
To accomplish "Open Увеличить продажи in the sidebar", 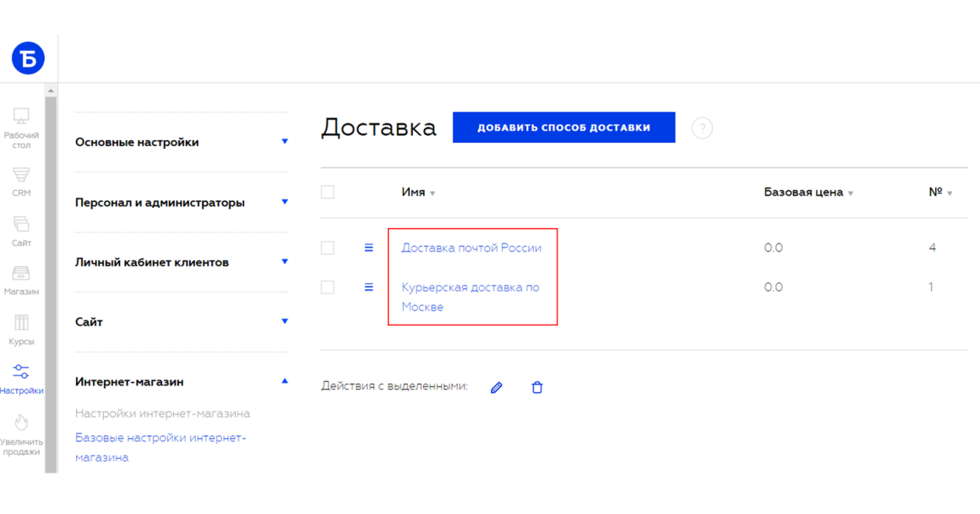I will (x=21, y=435).
